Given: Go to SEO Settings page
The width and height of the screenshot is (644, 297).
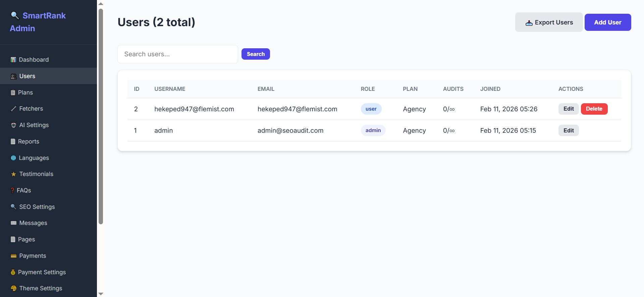Looking at the screenshot, I should tap(37, 207).
